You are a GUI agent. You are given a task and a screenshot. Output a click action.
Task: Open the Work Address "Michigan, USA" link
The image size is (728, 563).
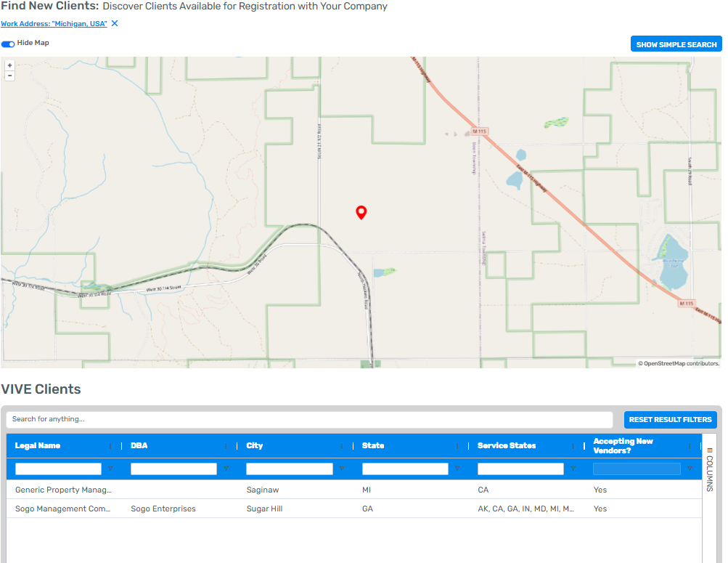coord(54,24)
